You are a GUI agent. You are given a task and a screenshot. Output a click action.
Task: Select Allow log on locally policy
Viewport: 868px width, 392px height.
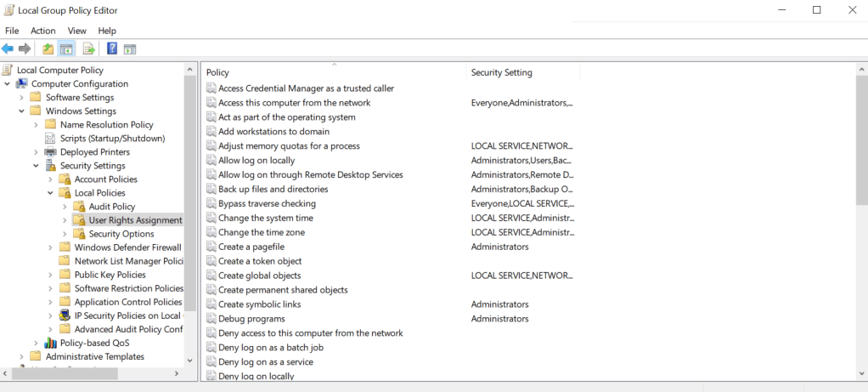(256, 161)
